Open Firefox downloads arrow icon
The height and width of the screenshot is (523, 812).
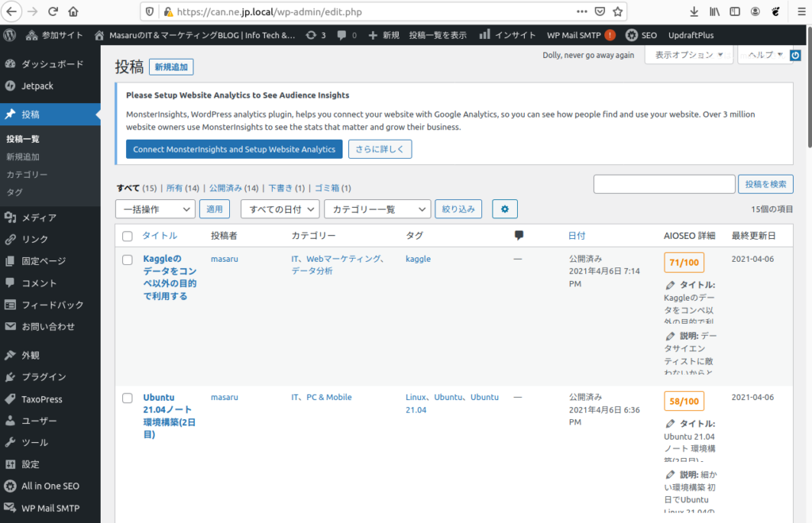[x=694, y=12]
